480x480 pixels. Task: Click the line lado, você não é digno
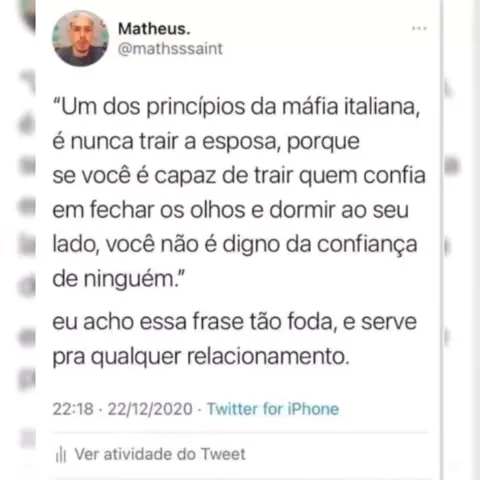pyautogui.click(x=235, y=245)
